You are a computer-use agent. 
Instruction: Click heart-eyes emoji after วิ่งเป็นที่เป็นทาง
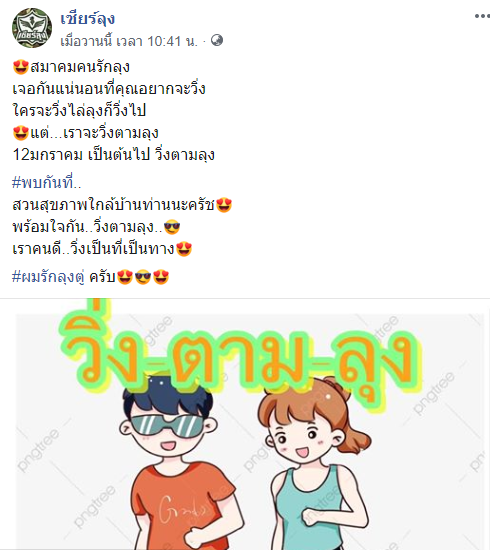click(184, 249)
